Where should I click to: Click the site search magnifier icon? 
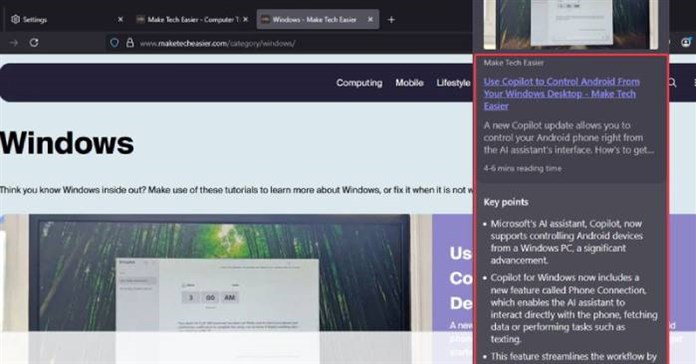672,83
